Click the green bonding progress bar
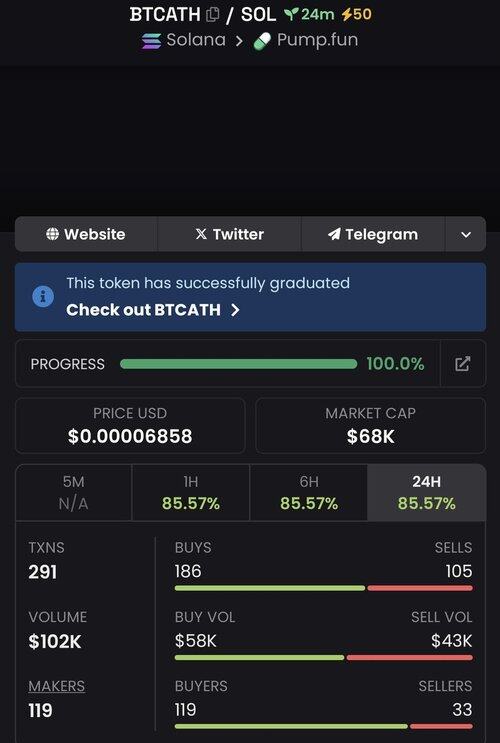This screenshot has width=500, height=743. 238,364
